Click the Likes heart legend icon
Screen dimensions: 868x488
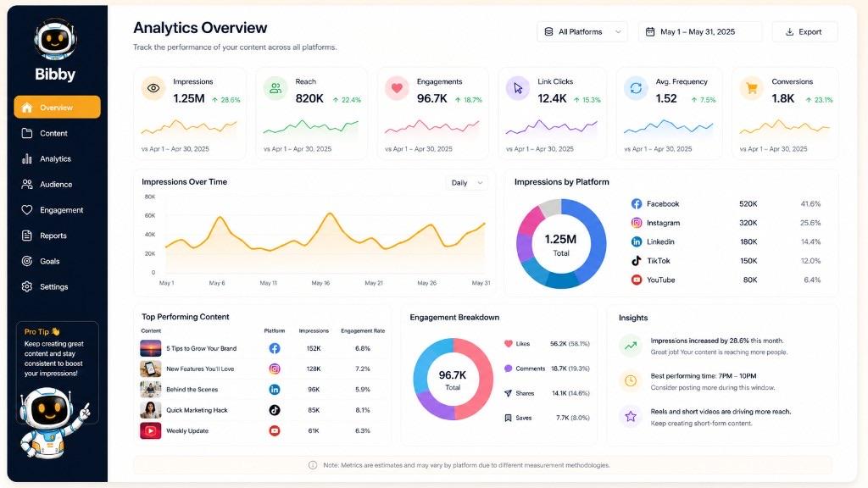click(509, 344)
